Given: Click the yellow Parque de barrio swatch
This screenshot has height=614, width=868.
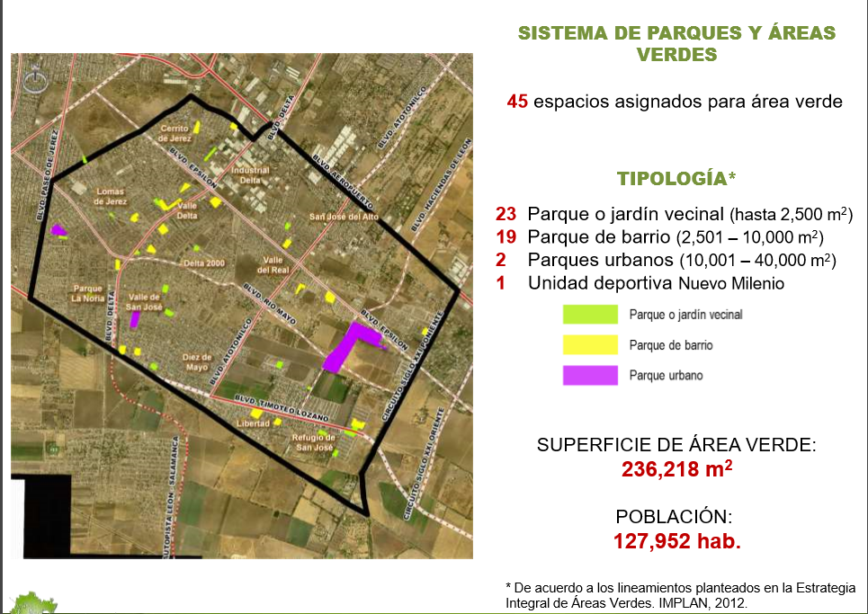Looking at the screenshot, I should tap(590, 344).
